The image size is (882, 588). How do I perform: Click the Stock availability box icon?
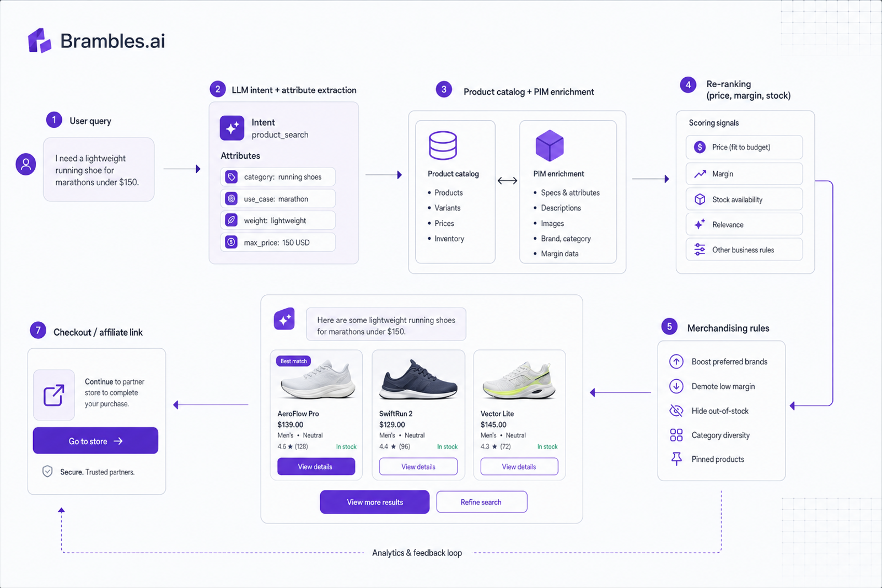[x=700, y=199]
